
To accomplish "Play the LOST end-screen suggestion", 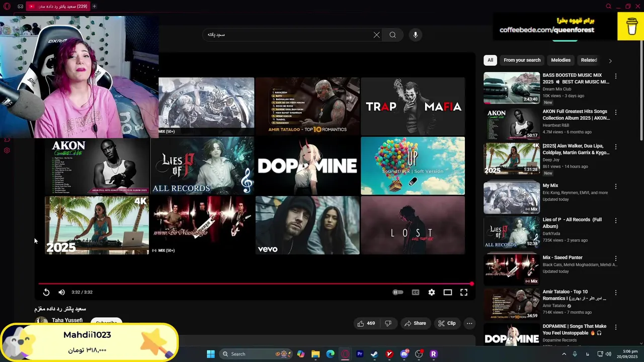I will tap(413, 225).
